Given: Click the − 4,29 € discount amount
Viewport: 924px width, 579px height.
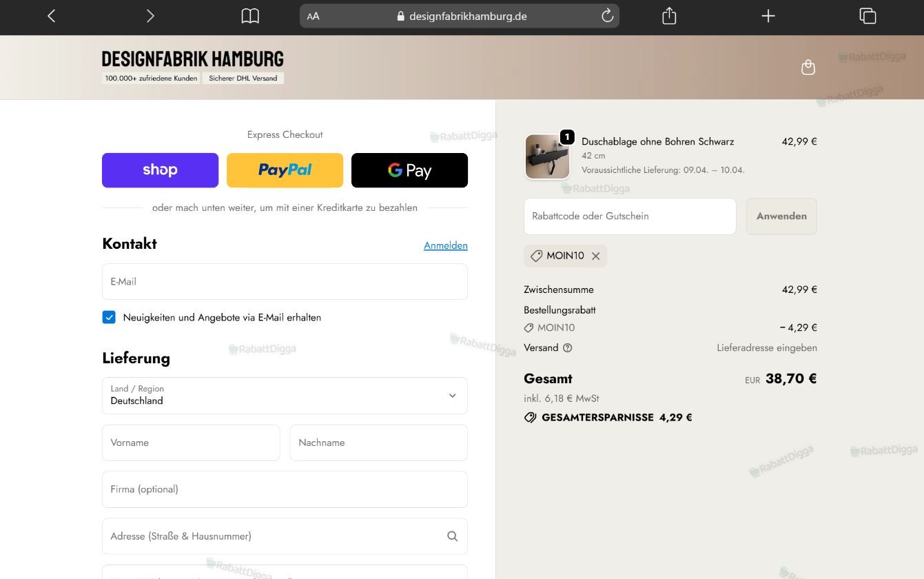Looking at the screenshot, I should point(798,328).
